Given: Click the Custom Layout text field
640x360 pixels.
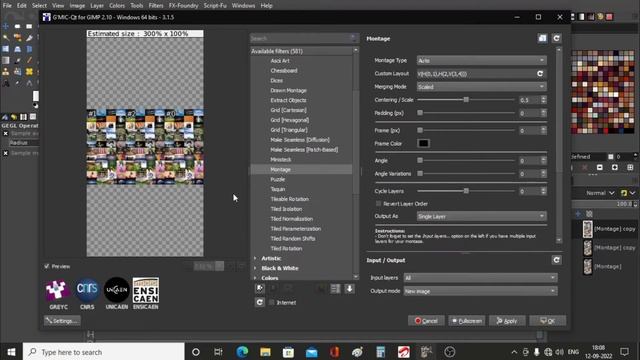Looking at the screenshot, I should 476,74.
